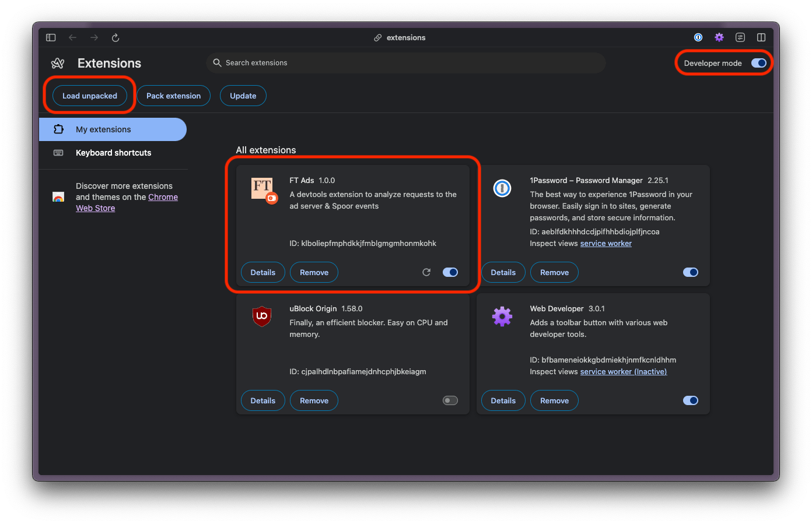Click the split view icon in toolbar
Image resolution: width=812 pixels, height=524 pixels.
761,37
